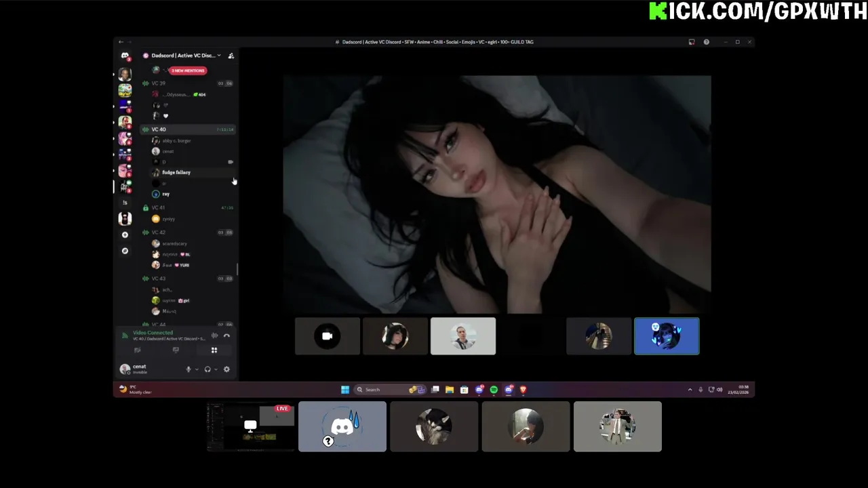Deafen using the headphones icon

[208, 369]
